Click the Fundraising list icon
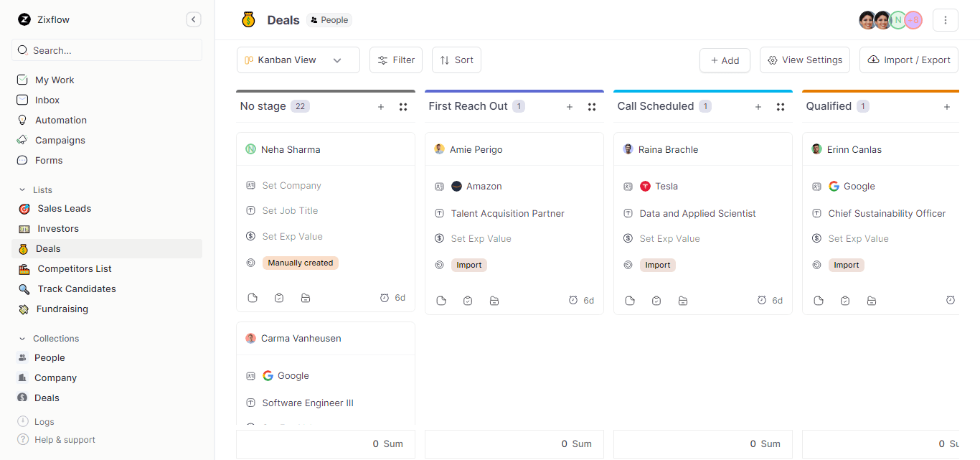 pyautogui.click(x=22, y=309)
